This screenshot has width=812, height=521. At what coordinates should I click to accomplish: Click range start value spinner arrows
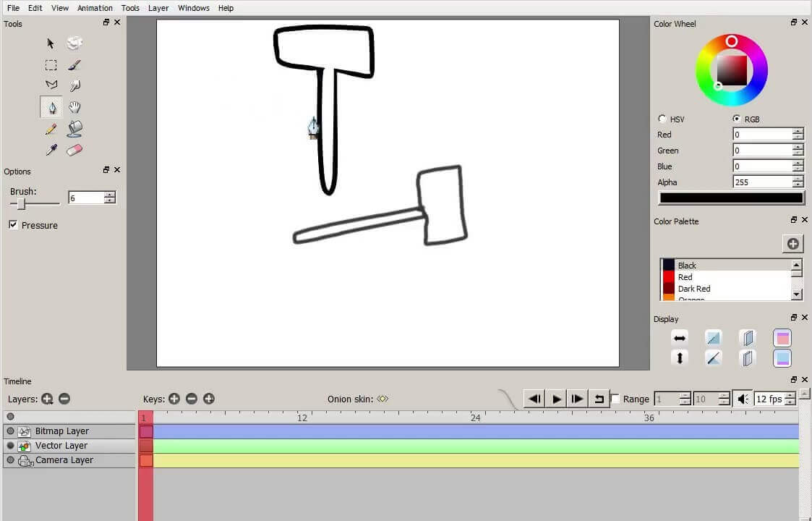685,399
